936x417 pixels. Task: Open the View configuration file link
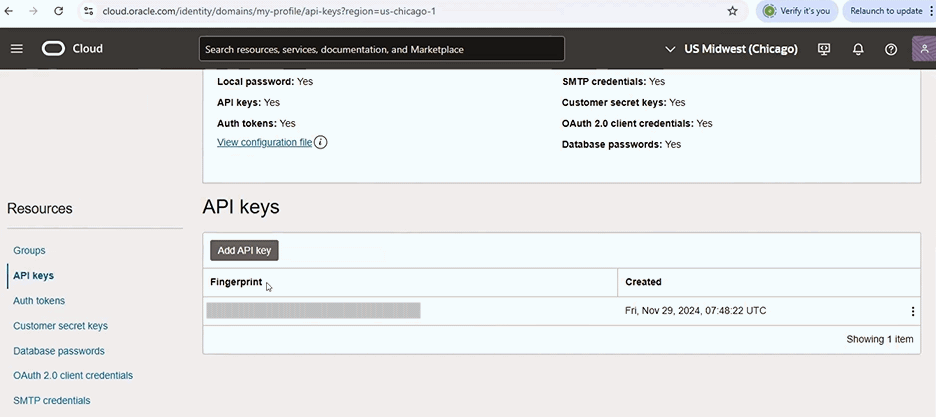click(x=264, y=143)
